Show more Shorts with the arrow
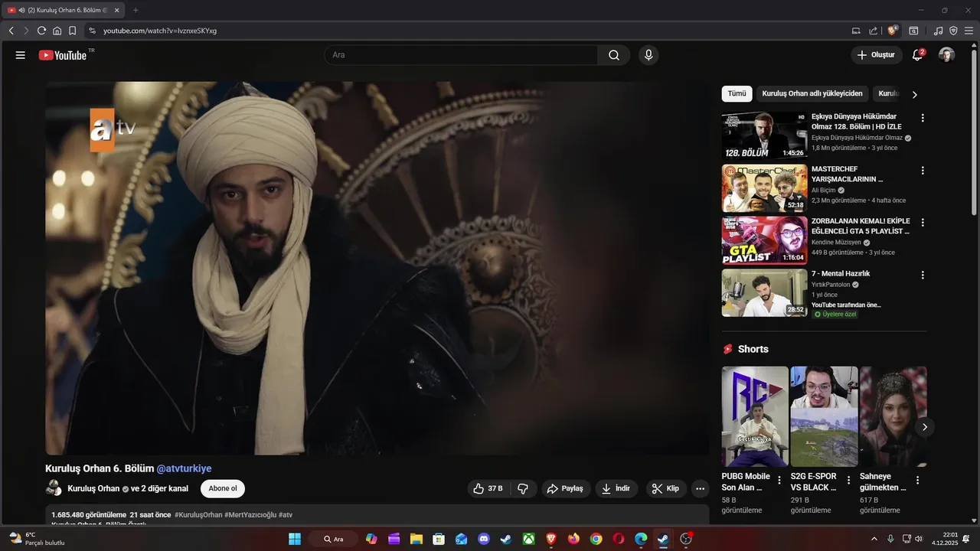This screenshot has width=980, height=551. (x=924, y=427)
